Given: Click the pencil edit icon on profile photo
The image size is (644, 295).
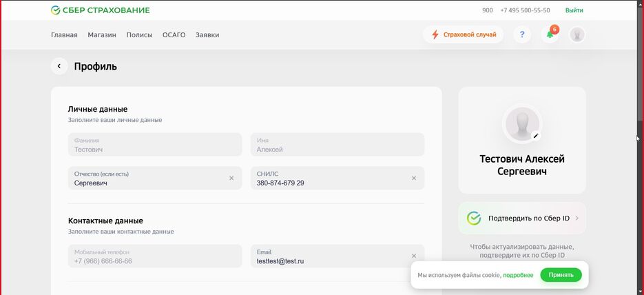Looking at the screenshot, I should 536,136.
